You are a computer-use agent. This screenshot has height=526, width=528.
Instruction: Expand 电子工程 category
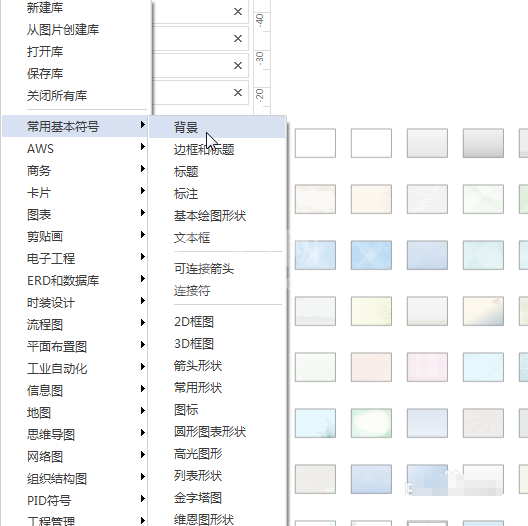pyautogui.click(x=75, y=258)
